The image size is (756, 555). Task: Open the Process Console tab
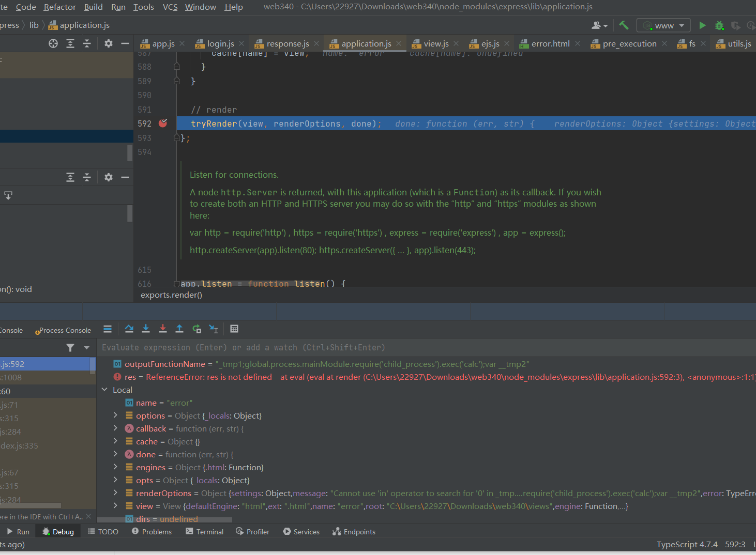tap(63, 330)
